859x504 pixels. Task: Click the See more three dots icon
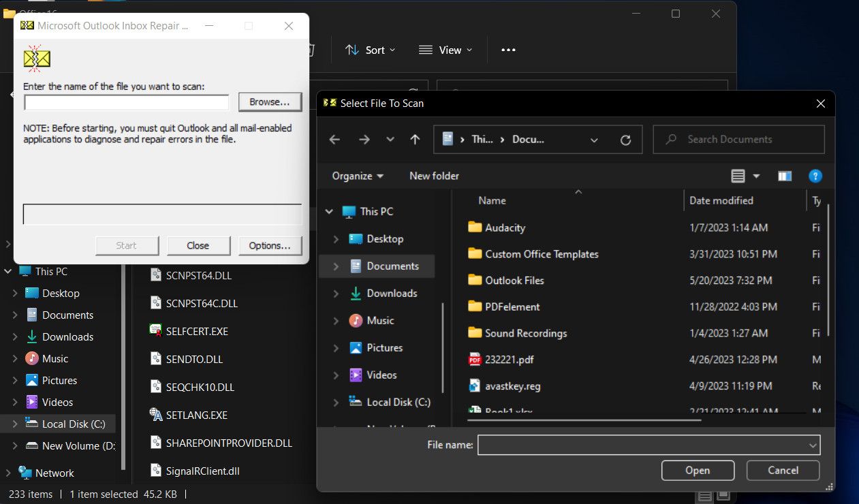508,50
